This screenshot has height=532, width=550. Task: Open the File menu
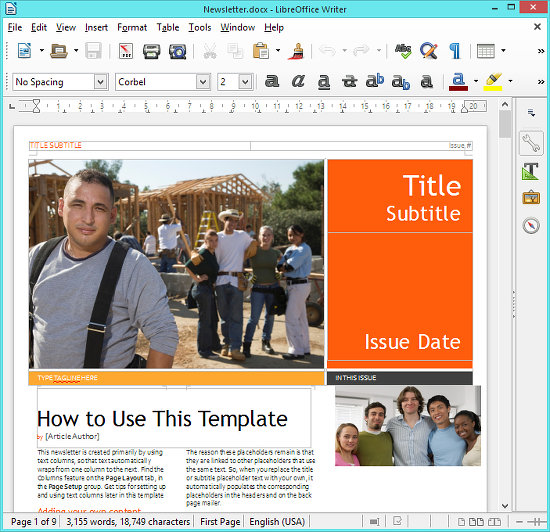[15, 27]
